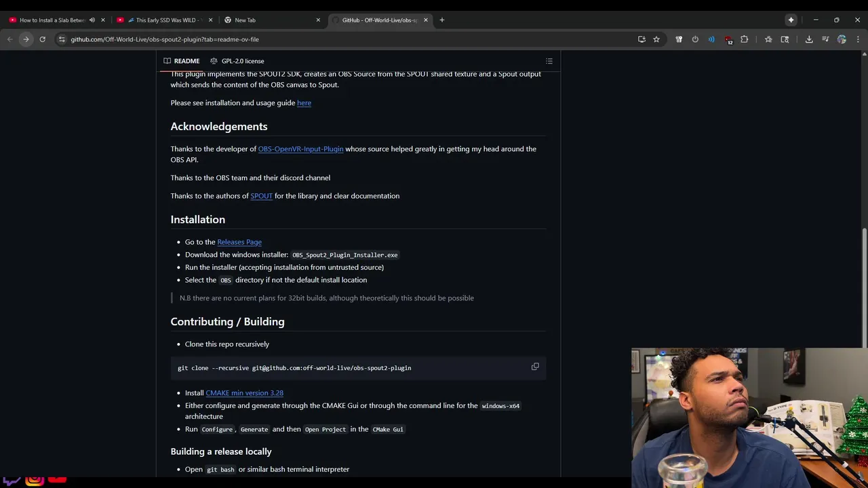Click the webcam overlay of the streamer
The width and height of the screenshot is (868, 488).
click(749, 418)
